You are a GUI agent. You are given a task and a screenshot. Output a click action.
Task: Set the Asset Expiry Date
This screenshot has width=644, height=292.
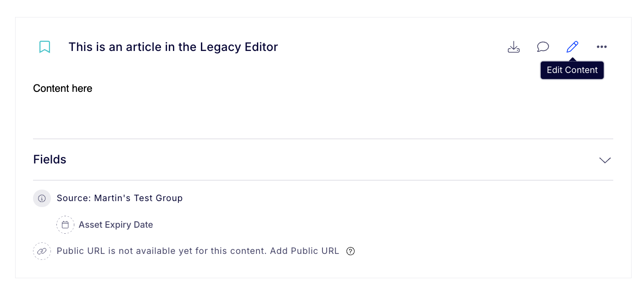116,225
